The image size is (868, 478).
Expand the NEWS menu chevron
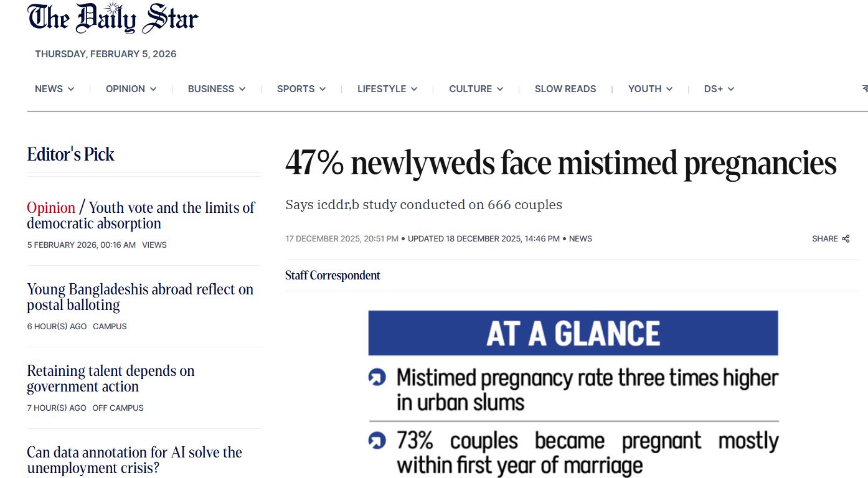(71, 89)
